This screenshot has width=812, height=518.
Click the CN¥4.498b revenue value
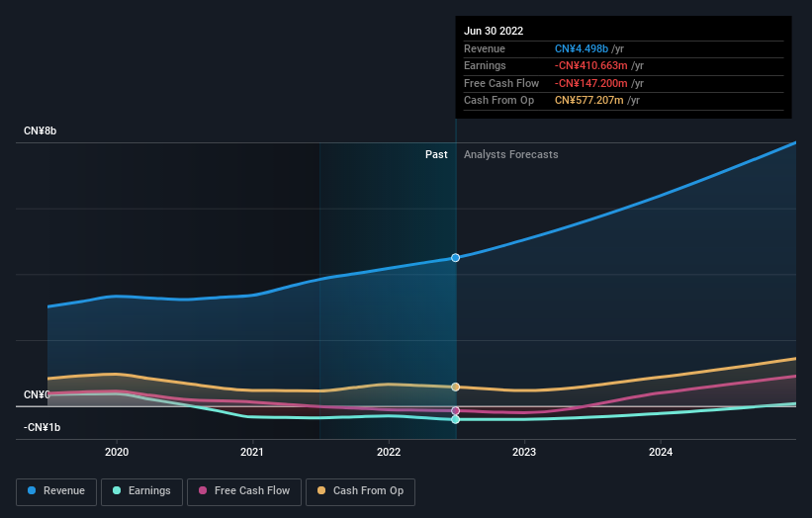581,48
